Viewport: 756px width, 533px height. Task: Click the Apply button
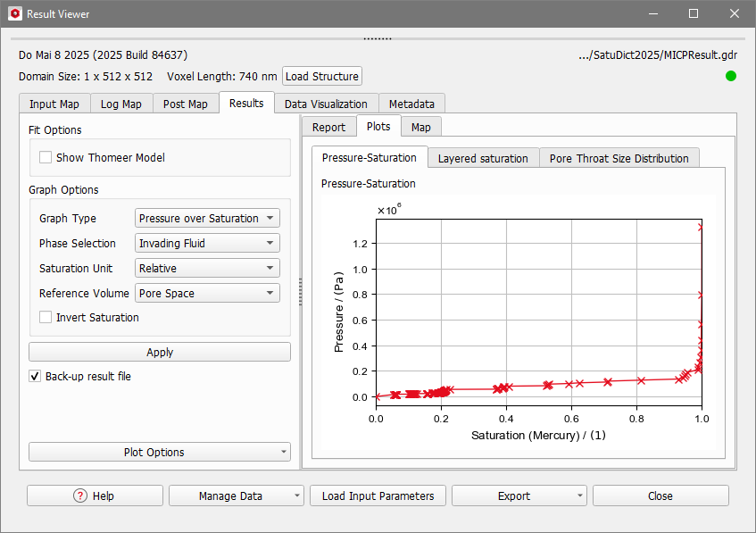pyautogui.click(x=160, y=352)
